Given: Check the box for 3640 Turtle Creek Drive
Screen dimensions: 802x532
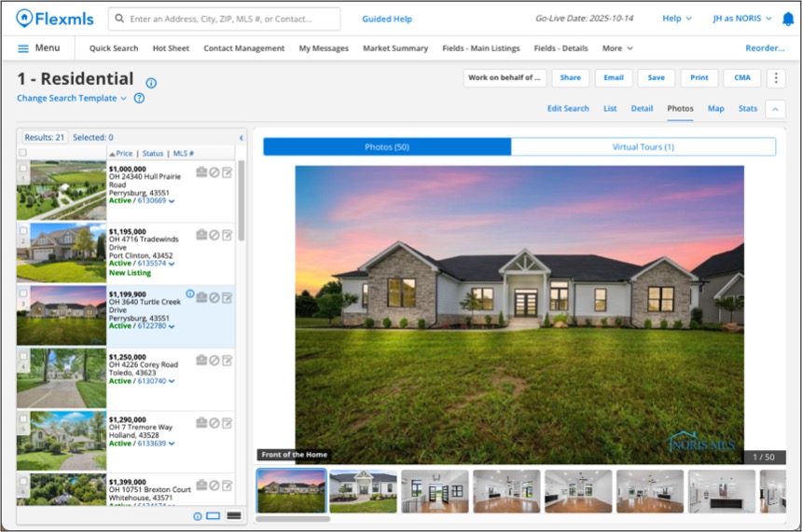Looking at the screenshot, I should point(23,293).
